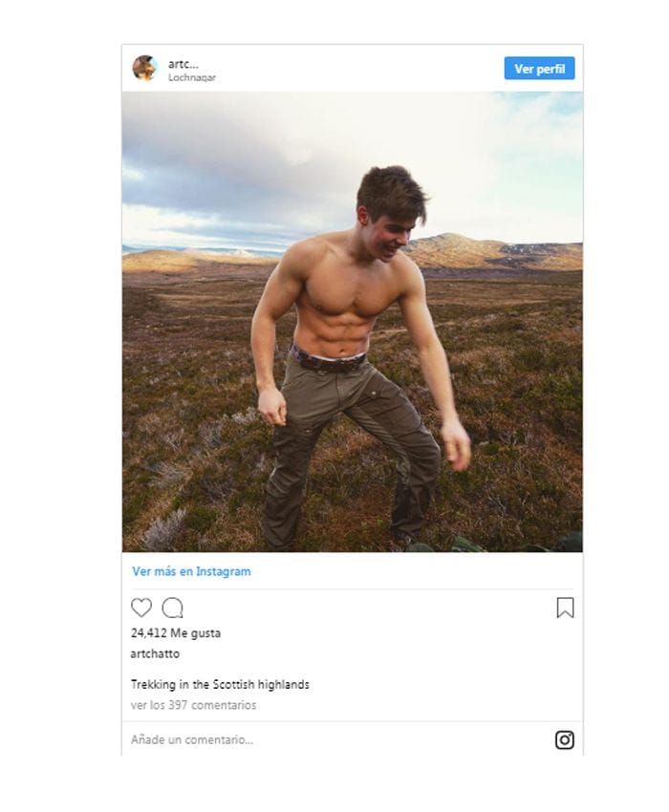Viewport: 669px width, 812px height.
Task: Focus the Añade un comentario field
Action: (x=336, y=739)
